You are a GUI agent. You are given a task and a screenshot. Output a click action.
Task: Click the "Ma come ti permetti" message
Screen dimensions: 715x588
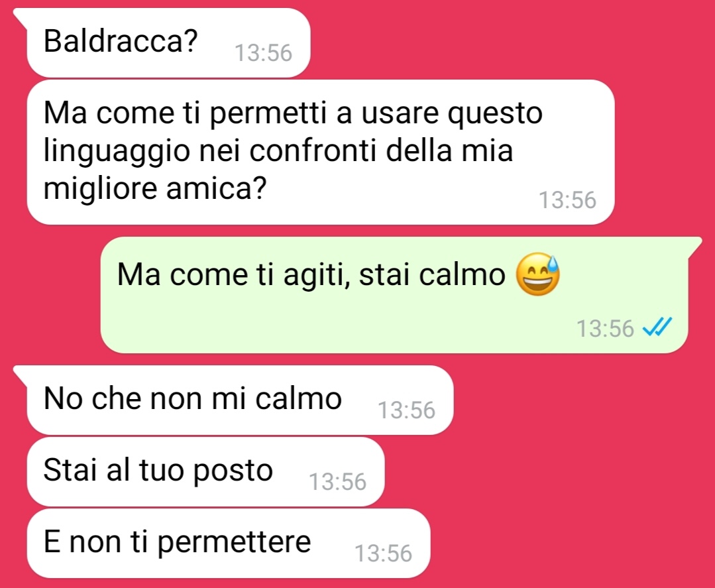[321, 152]
